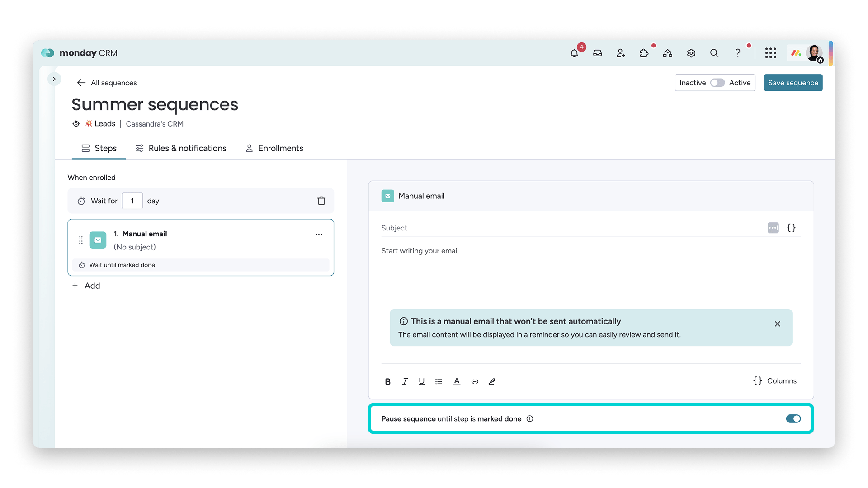
Task: Open the inbox tray icon
Action: click(598, 53)
